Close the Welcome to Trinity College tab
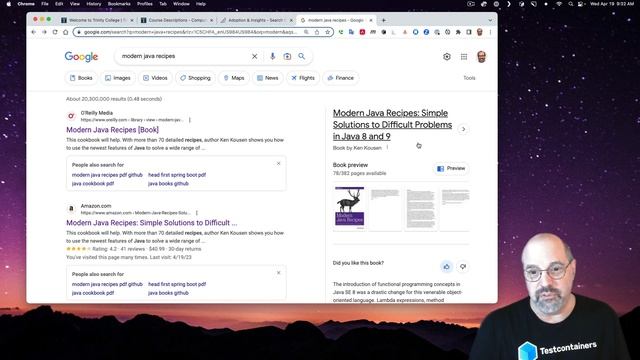640x360 pixels. [x=132, y=20]
